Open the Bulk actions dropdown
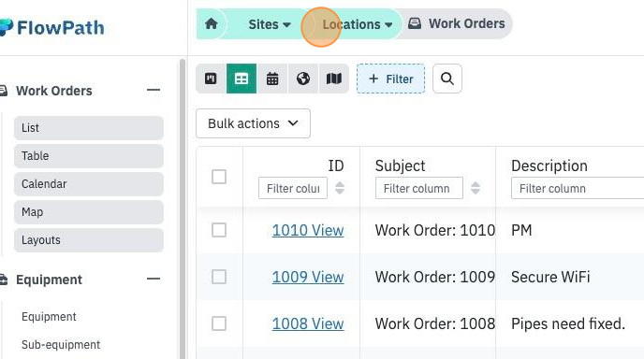 tap(253, 123)
